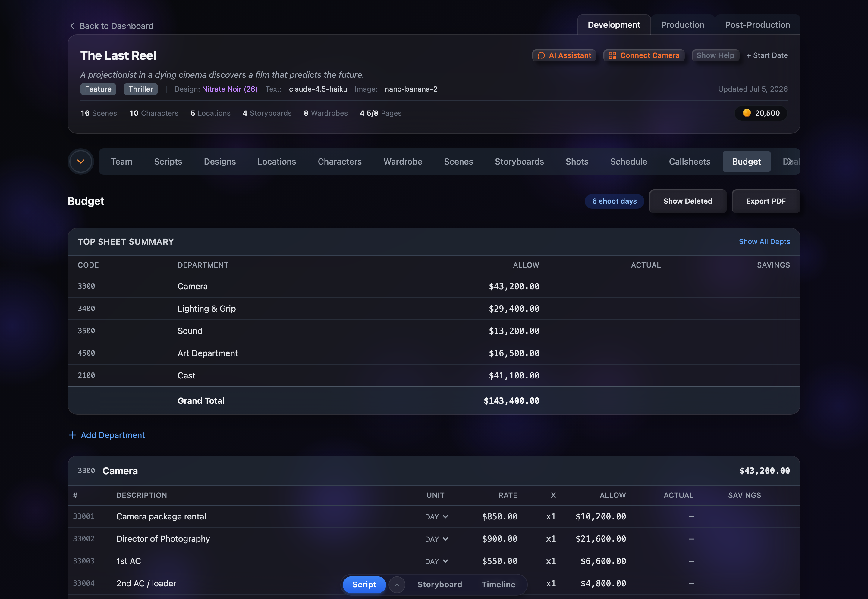The width and height of the screenshot is (868, 599).
Task: Click the Add Department link
Action: [x=107, y=435]
